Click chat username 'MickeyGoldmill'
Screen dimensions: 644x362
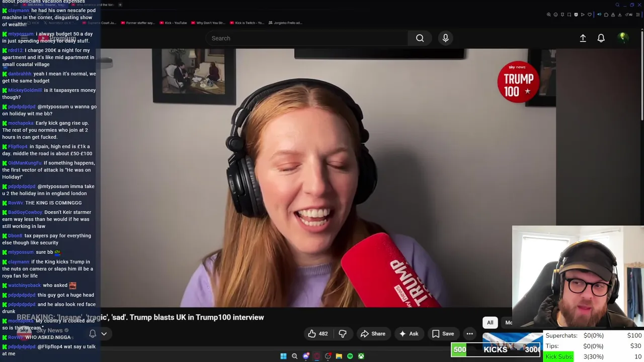(x=25, y=90)
